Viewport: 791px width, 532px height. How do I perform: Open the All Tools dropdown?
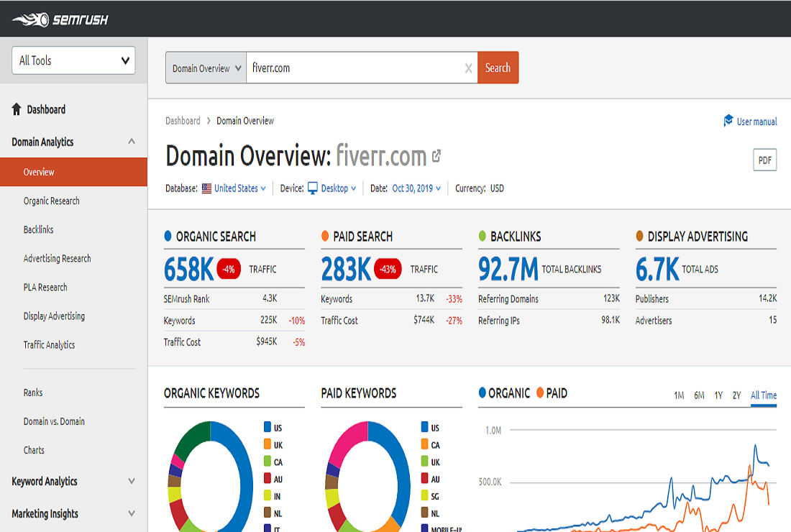pos(73,60)
